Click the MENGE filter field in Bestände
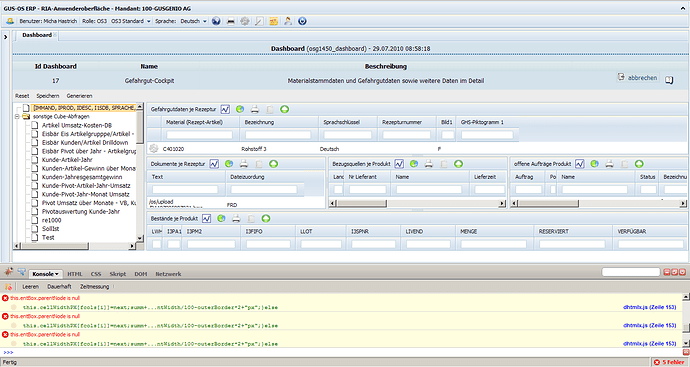The height and width of the screenshot is (367, 690). click(x=493, y=244)
